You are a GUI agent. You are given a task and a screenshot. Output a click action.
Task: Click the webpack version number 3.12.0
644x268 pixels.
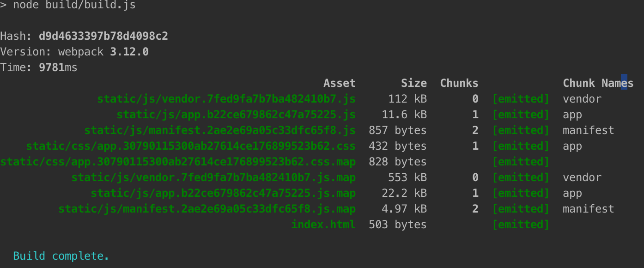pyautogui.click(x=129, y=52)
